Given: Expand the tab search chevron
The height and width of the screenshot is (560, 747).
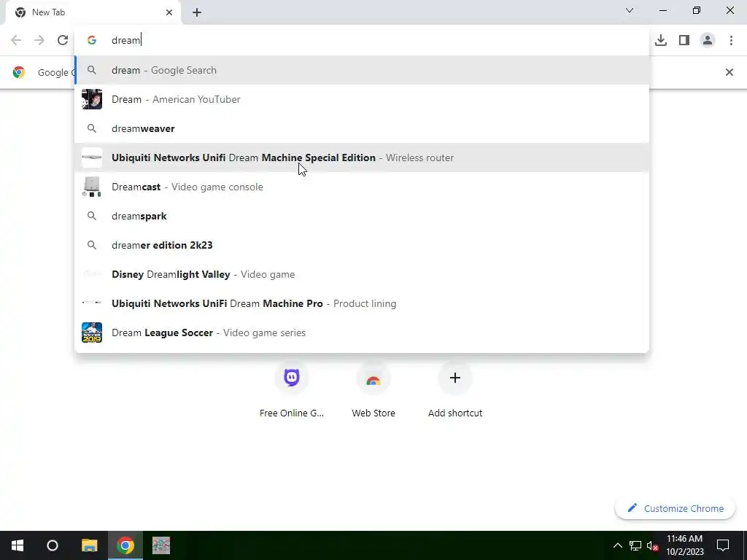Looking at the screenshot, I should point(630,10).
